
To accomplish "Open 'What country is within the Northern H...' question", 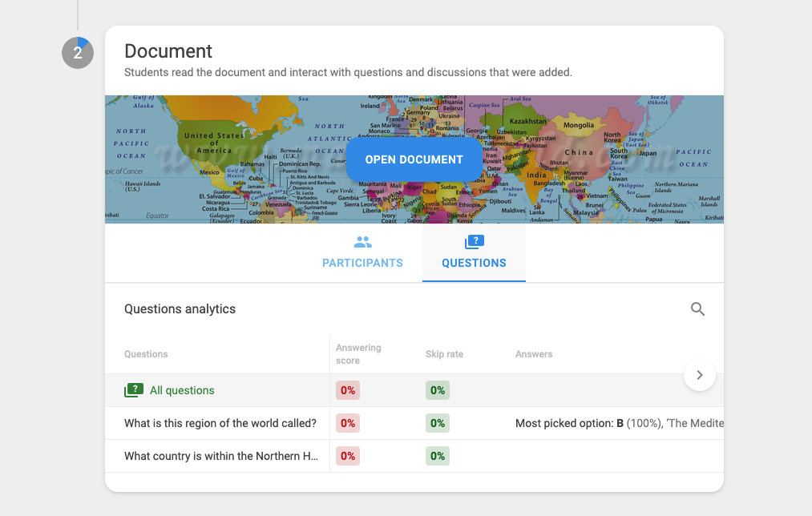I will [221, 456].
